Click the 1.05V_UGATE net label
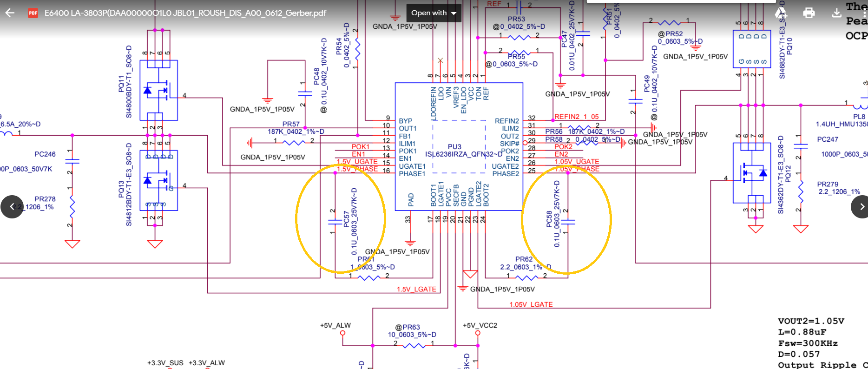This screenshot has height=369, width=868. click(x=577, y=161)
